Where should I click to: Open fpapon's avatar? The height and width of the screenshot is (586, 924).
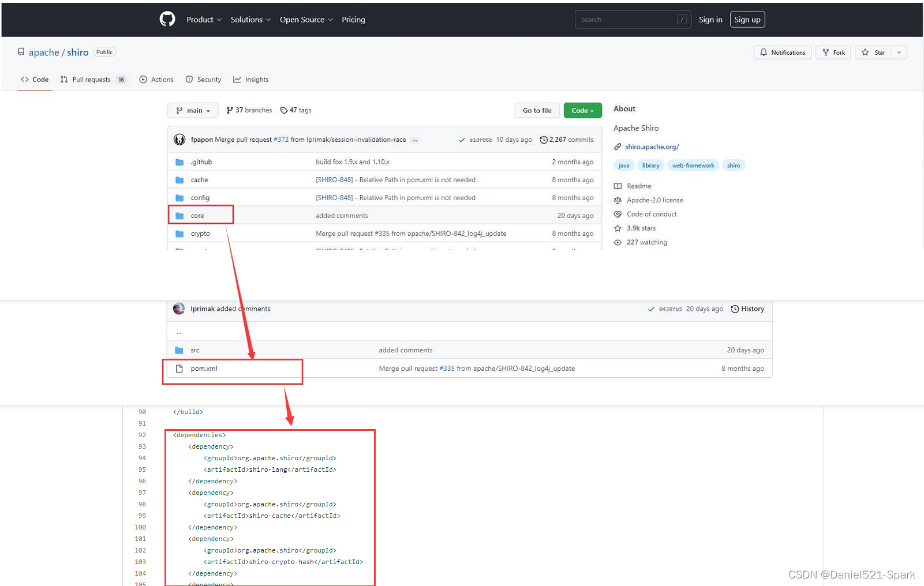tap(179, 140)
